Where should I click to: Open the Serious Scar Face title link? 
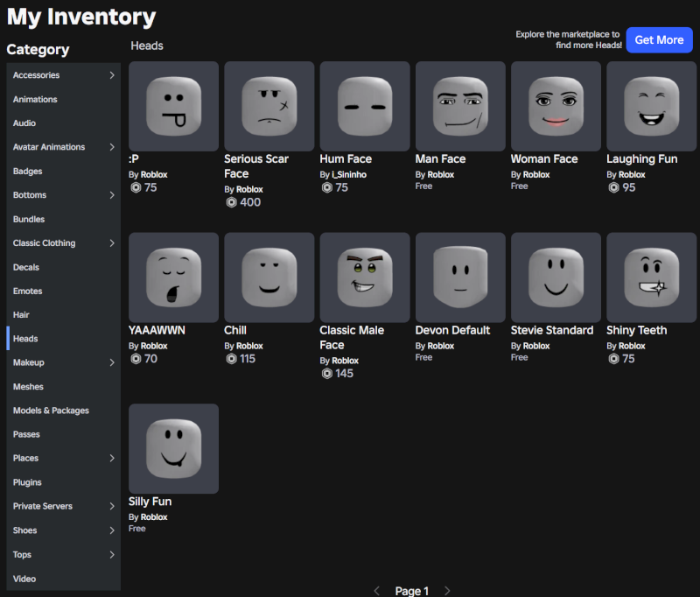(256, 166)
